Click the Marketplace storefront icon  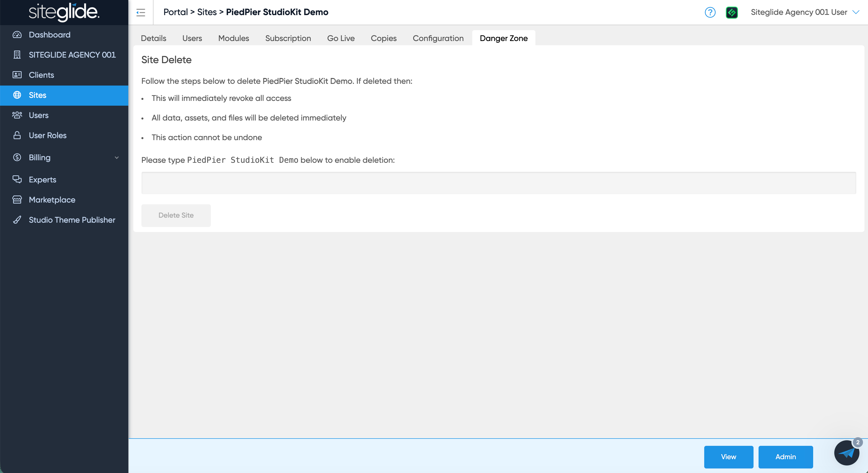(x=17, y=200)
